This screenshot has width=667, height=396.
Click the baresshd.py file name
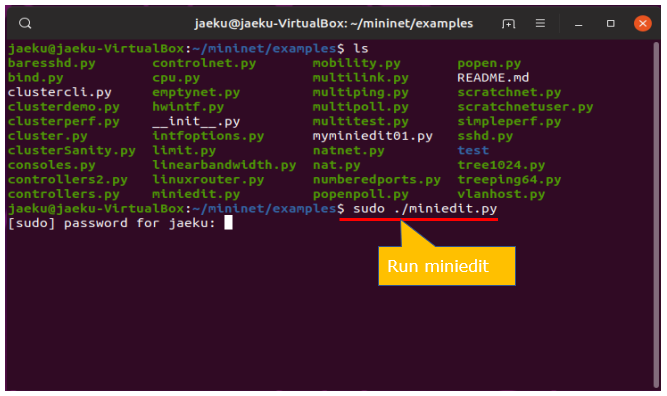(x=52, y=63)
